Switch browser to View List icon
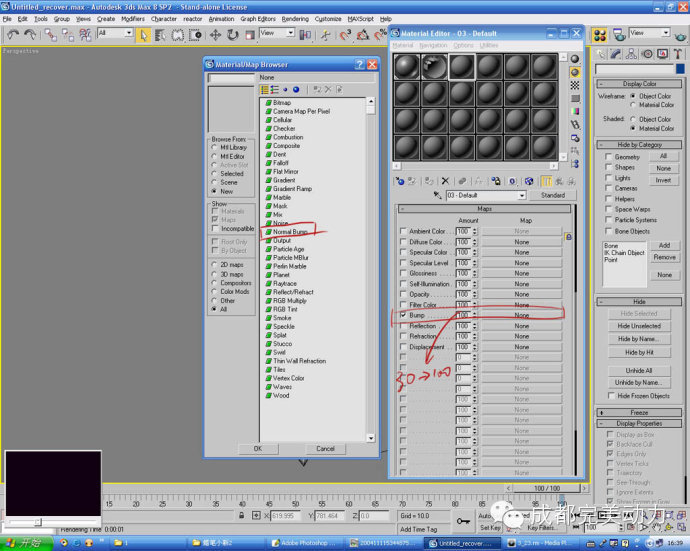The height and width of the screenshot is (551, 690). tap(264, 90)
